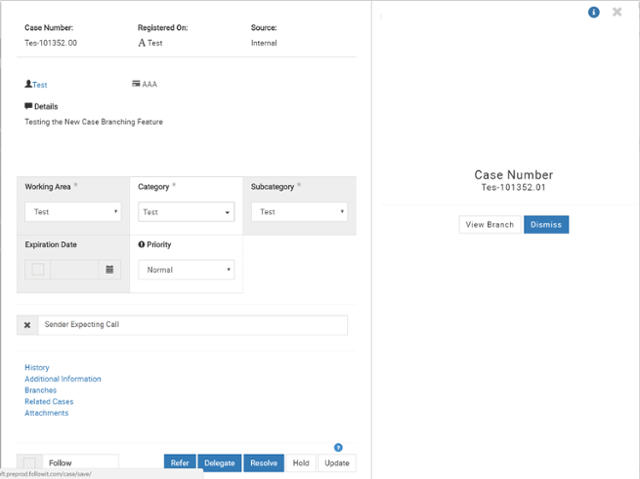Click the Dismiss button
This screenshot has height=479, width=640.
(546, 225)
